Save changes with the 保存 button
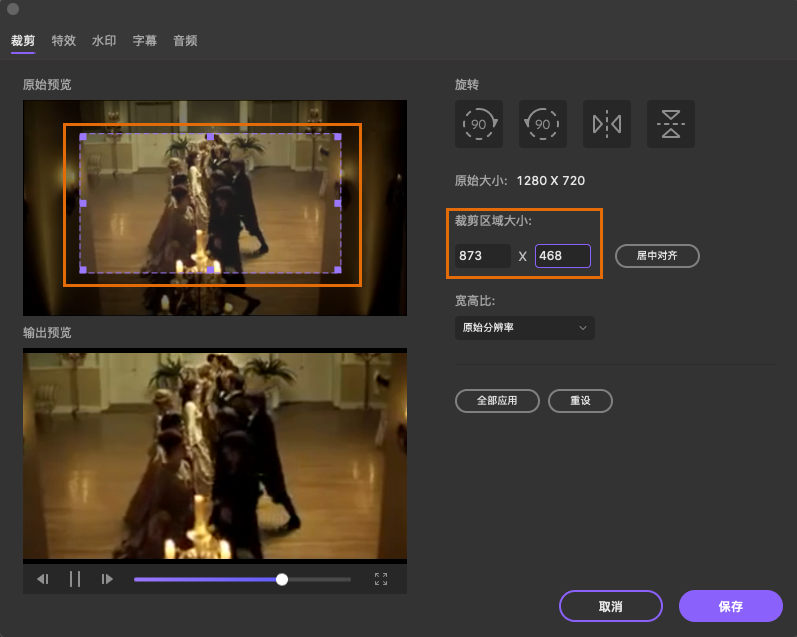Image resolution: width=797 pixels, height=637 pixels. point(730,606)
